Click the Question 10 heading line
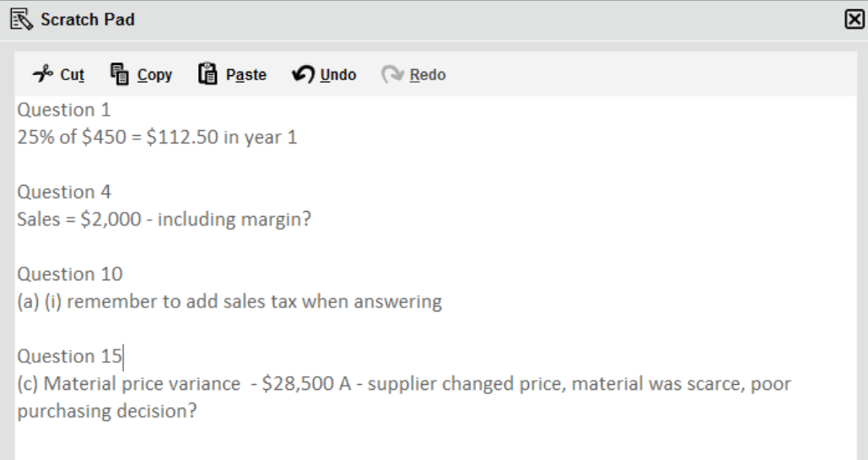The width and height of the screenshot is (868, 460). click(70, 273)
